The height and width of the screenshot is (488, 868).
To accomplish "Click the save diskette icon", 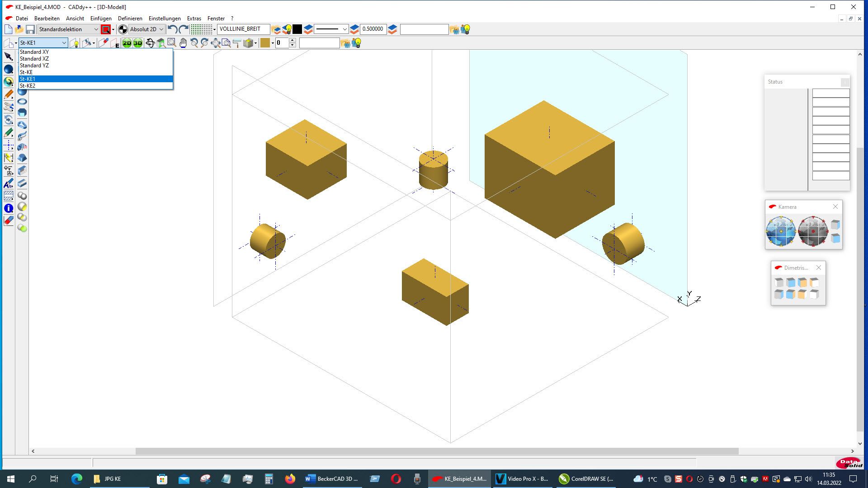I will tap(30, 29).
